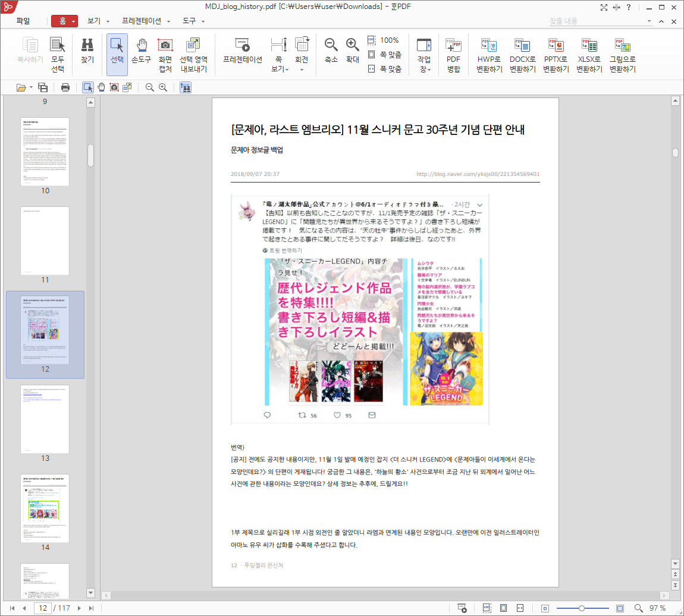Click the page number field showing 12
Screen dimensions: 684x616
click(x=43, y=608)
